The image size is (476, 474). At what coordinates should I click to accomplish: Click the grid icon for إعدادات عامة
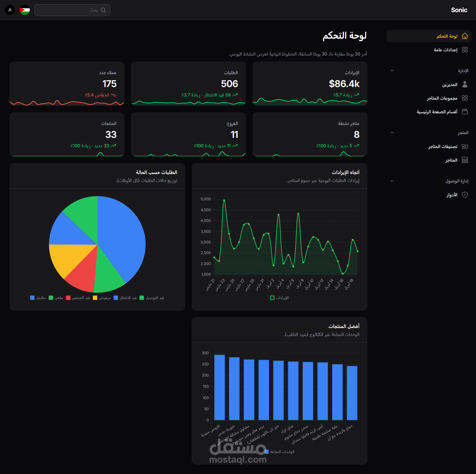click(465, 50)
